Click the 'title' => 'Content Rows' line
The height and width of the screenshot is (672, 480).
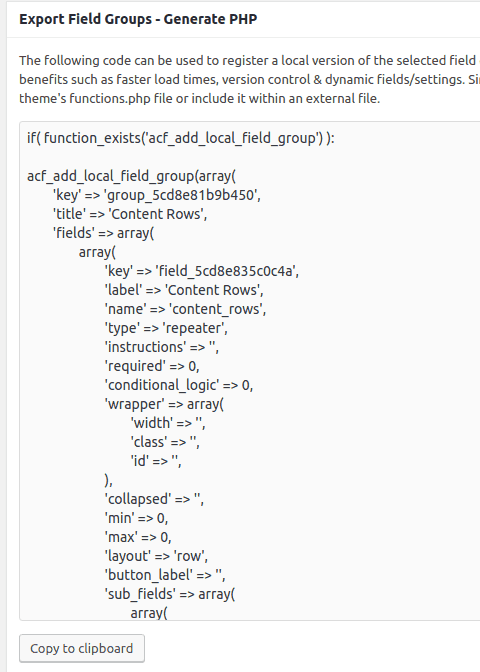[130, 214]
